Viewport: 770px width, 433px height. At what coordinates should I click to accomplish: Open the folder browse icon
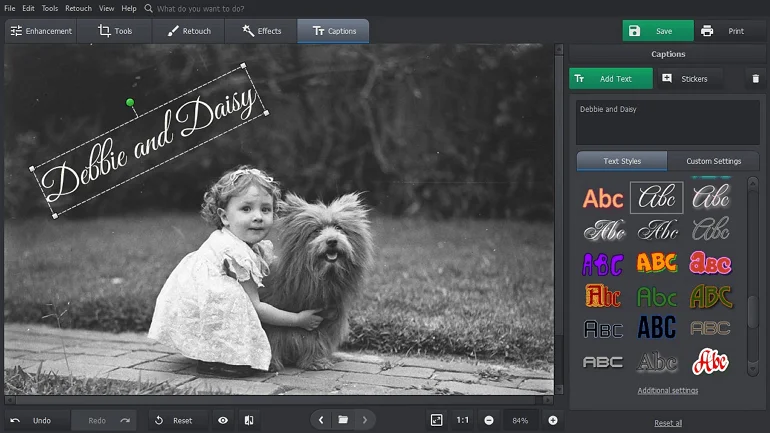point(343,420)
